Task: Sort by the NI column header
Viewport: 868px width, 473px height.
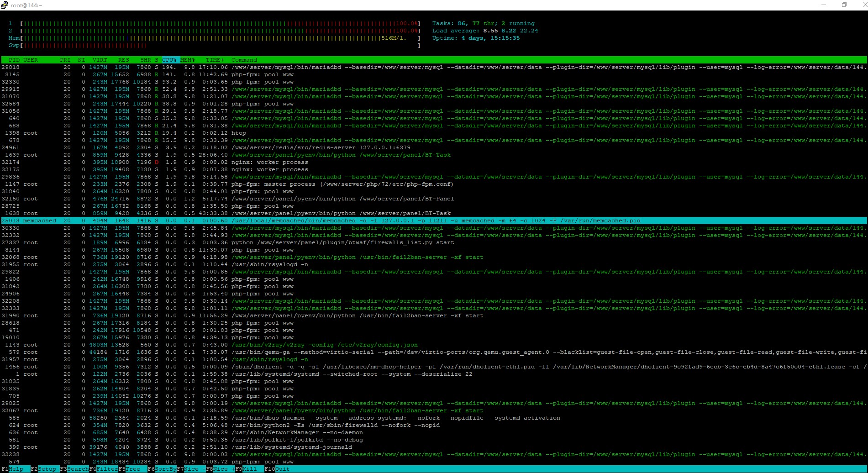Action: point(82,60)
